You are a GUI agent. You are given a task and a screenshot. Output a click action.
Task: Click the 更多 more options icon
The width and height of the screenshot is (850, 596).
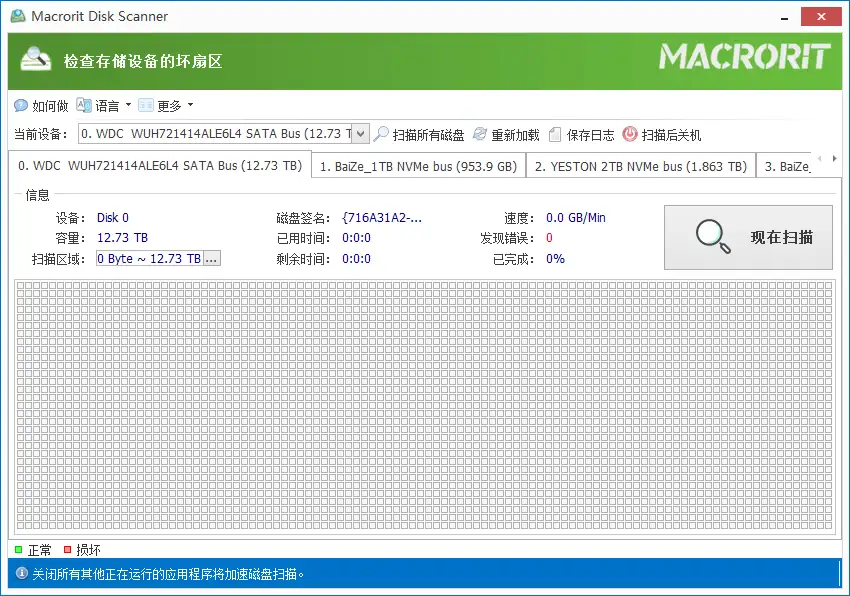(x=146, y=105)
